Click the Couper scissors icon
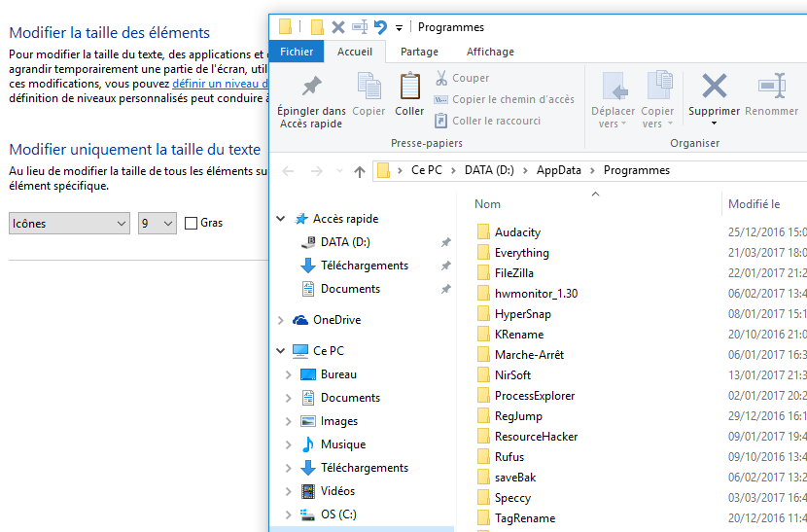This screenshot has width=807, height=532. pos(441,78)
